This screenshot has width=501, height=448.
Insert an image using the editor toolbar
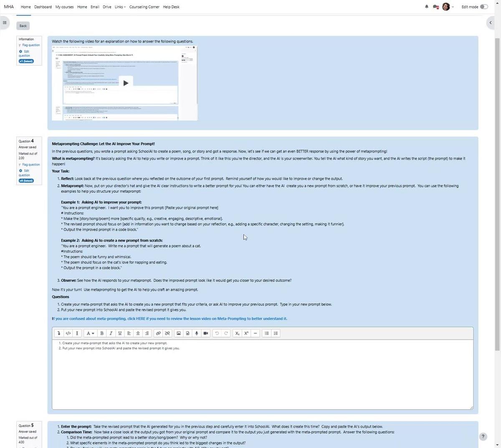[179, 333]
